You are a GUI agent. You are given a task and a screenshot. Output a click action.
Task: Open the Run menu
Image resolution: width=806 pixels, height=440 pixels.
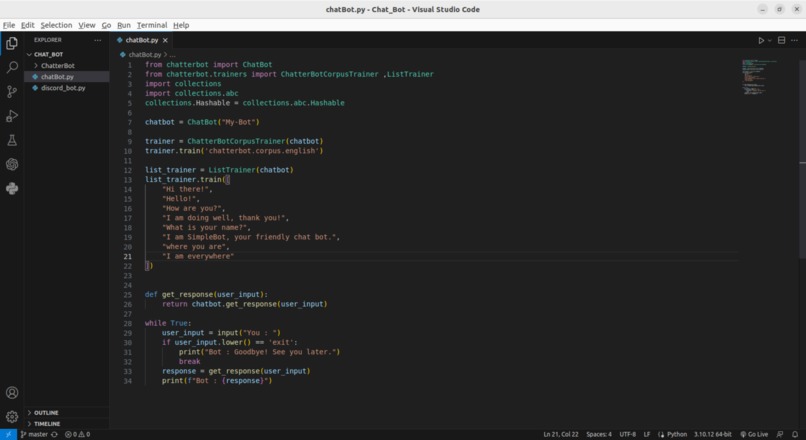pos(123,25)
